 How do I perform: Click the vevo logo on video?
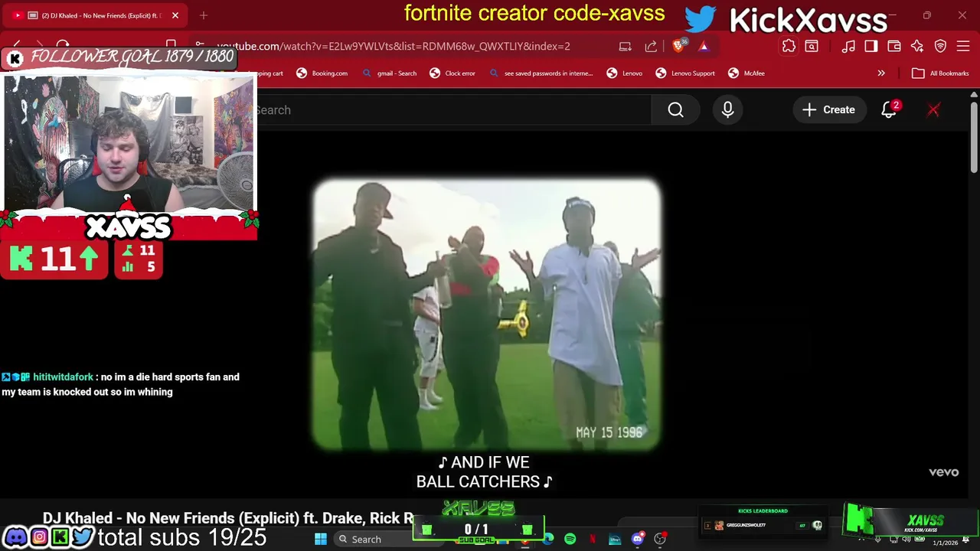click(943, 472)
